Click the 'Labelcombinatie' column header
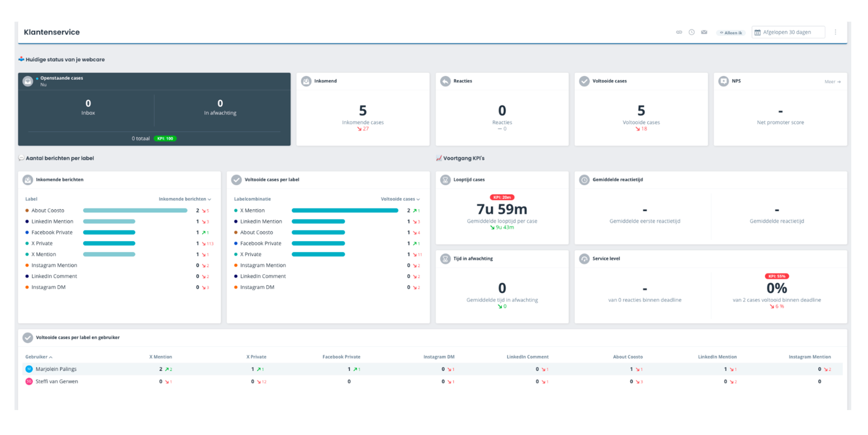The height and width of the screenshot is (435, 868). tap(252, 199)
